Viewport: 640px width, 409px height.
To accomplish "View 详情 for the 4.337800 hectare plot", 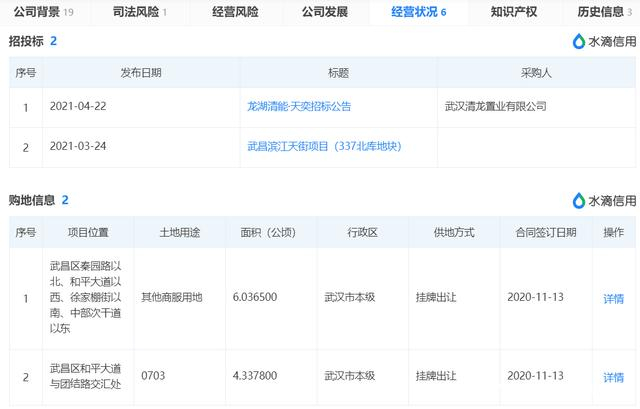I will click(x=613, y=377).
